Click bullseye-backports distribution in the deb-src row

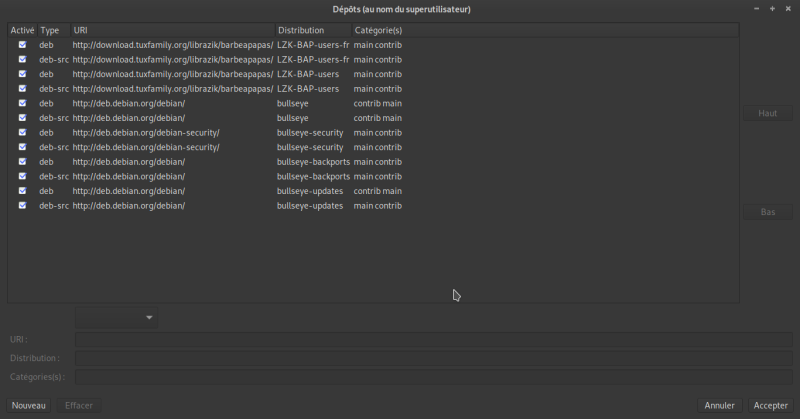(313, 177)
